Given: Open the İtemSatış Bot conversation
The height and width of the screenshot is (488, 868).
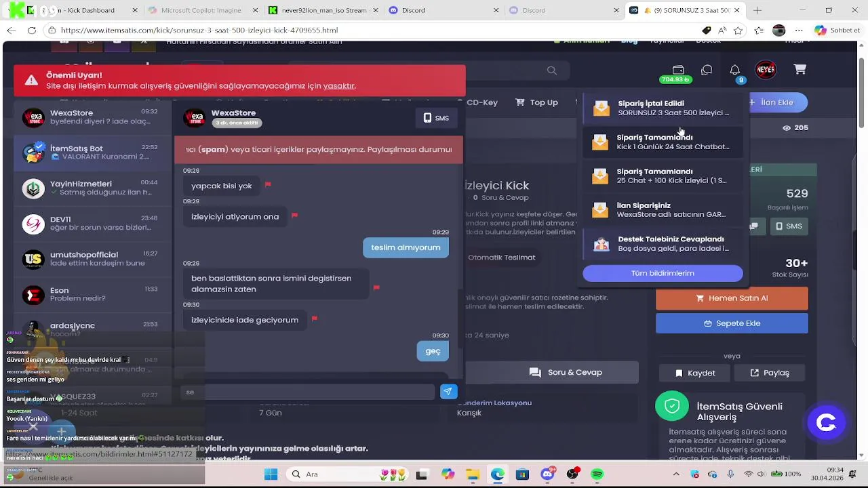Looking at the screenshot, I should 92,152.
